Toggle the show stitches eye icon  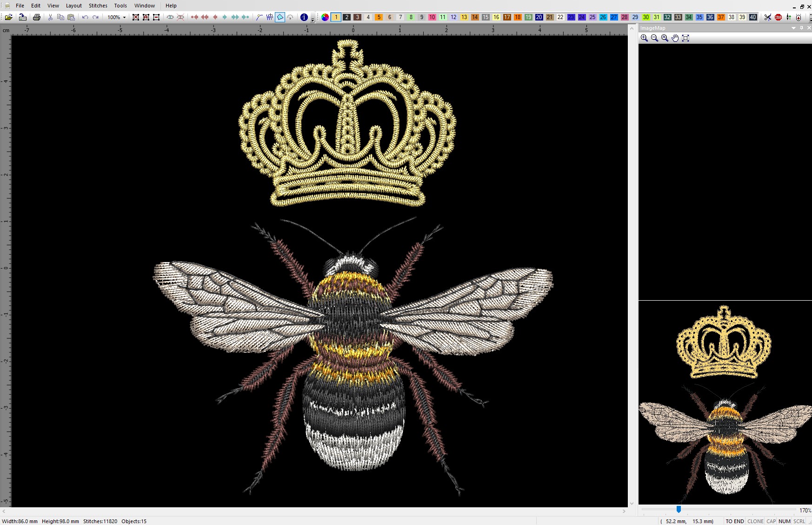pos(170,17)
